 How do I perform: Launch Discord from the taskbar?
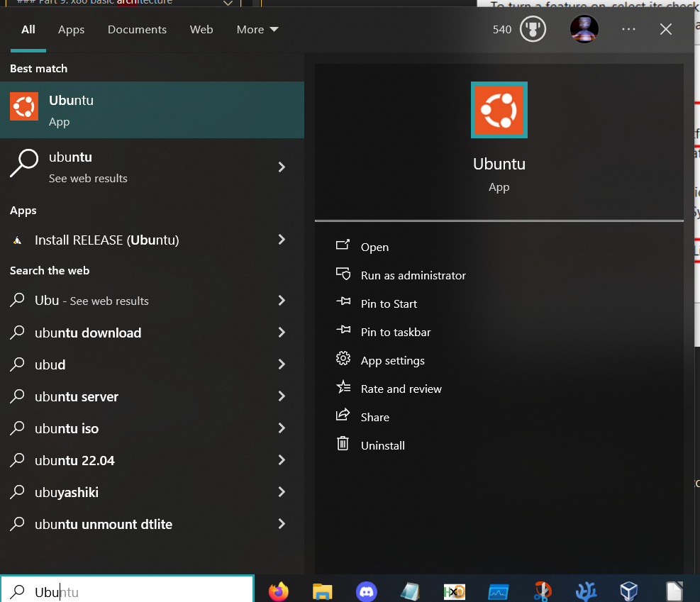[366, 591]
